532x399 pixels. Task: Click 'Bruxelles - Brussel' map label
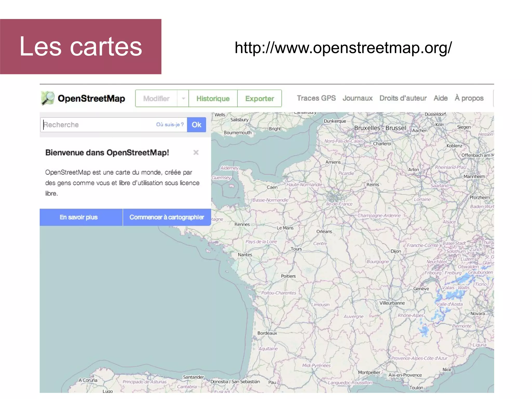380,128
